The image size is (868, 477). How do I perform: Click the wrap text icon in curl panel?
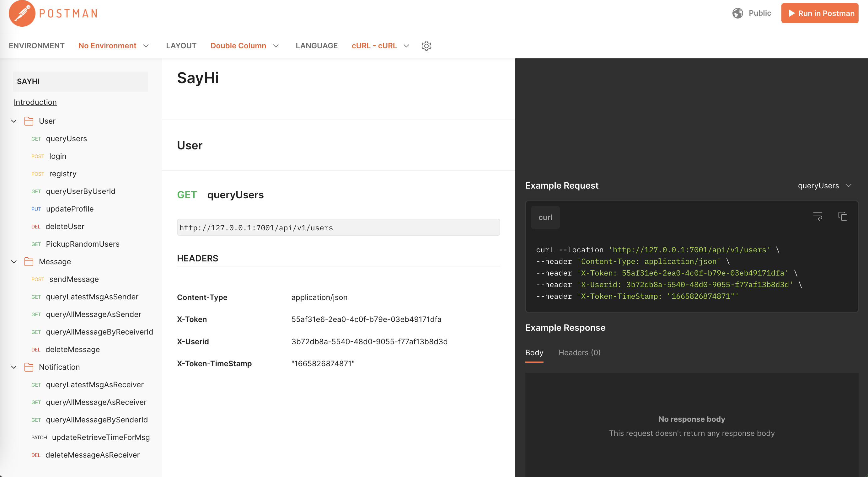click(818, 216)
